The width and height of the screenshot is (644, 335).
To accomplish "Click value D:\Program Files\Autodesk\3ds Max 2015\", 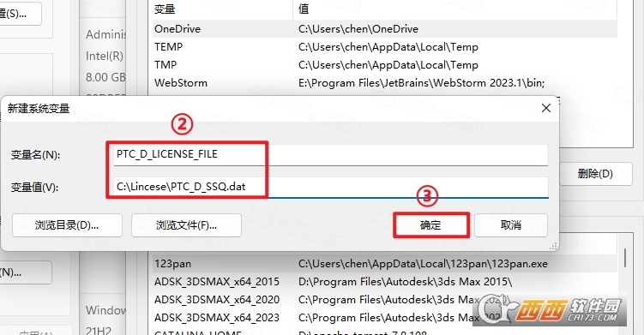I will 406,282.
